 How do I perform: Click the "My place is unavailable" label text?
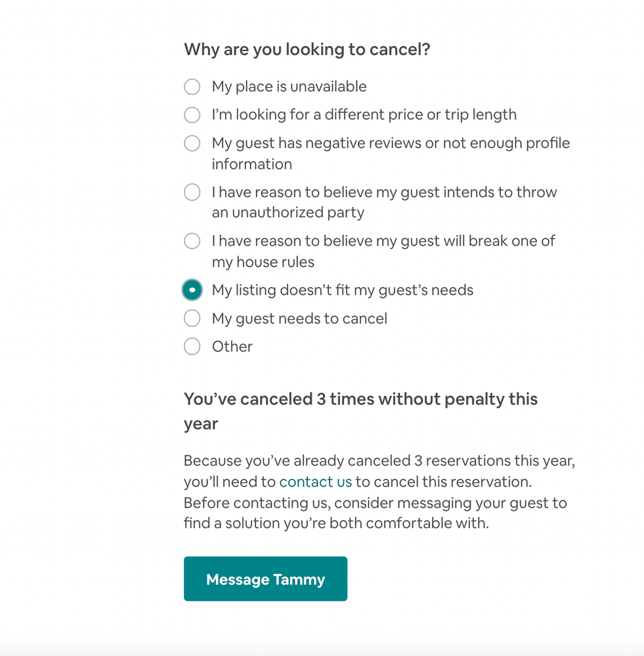pyautogui.click(x=289, y=87)
